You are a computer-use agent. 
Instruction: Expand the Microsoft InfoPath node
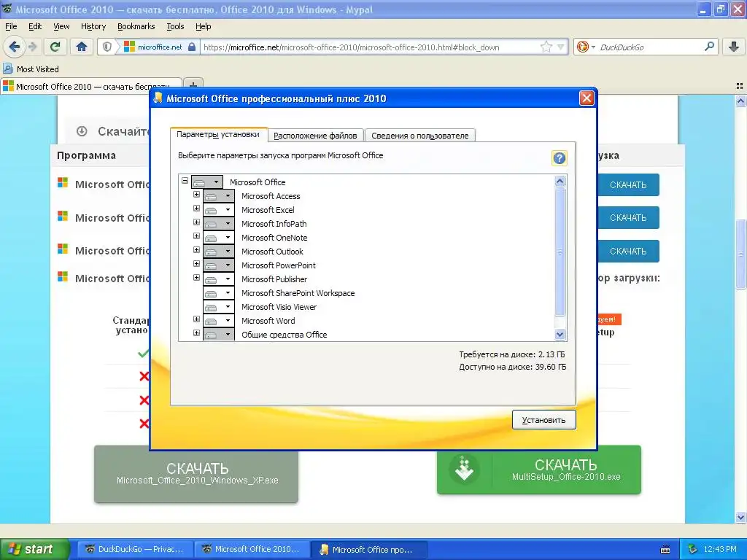pos(196,222)
